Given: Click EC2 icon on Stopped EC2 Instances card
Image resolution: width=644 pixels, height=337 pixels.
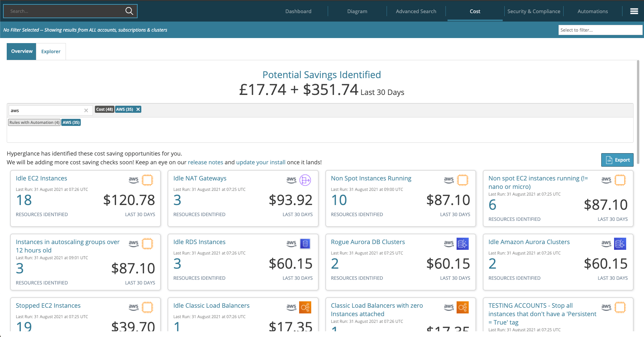Looking at the screenshot, I should 147,307.
